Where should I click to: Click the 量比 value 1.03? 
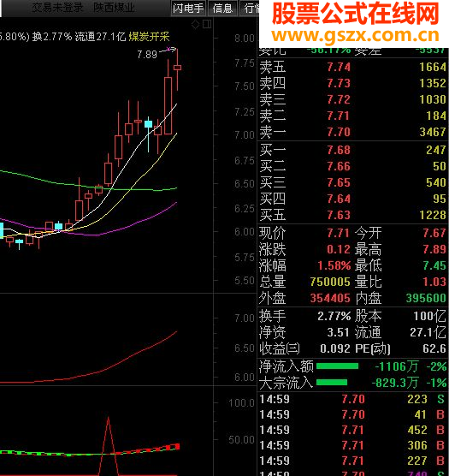pyautogui.click(x=434, y=282)
